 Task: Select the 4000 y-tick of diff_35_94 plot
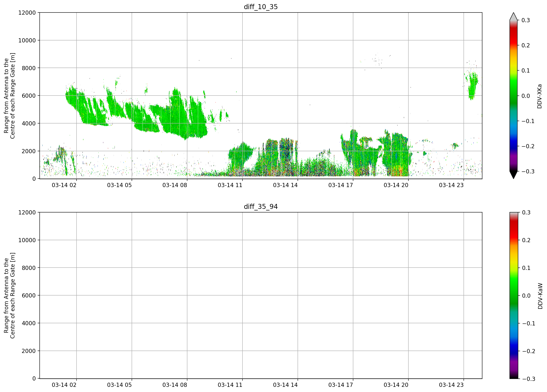[x=29, y=323]
